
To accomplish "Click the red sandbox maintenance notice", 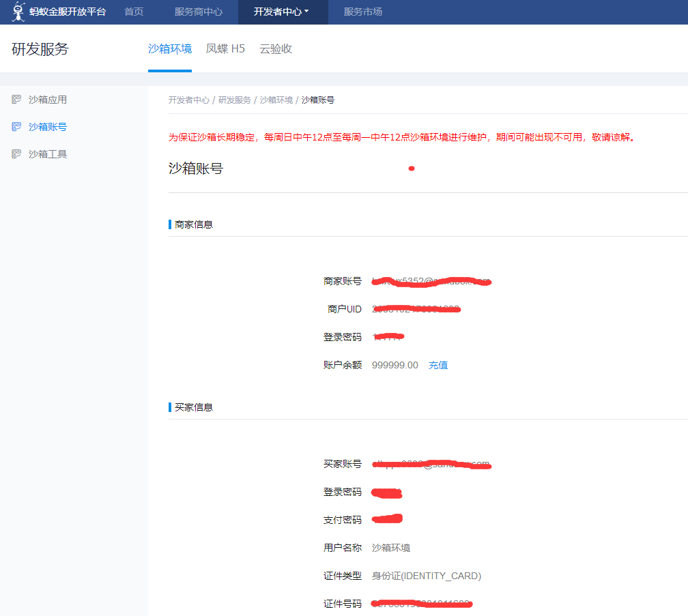I will point(401,137).
